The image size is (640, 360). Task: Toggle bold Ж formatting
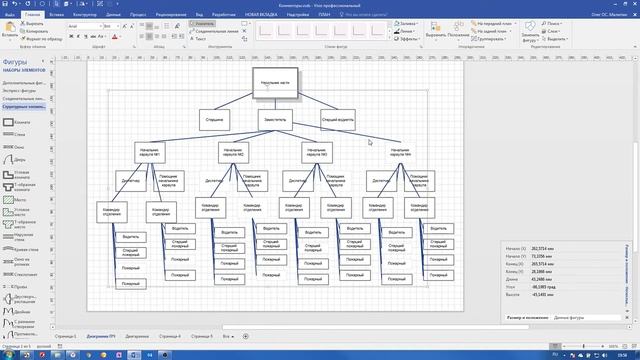71,37
